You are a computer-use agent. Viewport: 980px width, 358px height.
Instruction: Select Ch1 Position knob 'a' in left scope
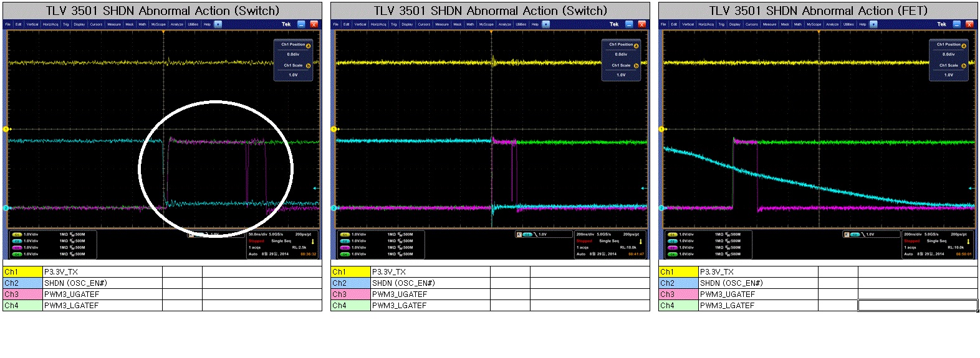click(308, 45)
